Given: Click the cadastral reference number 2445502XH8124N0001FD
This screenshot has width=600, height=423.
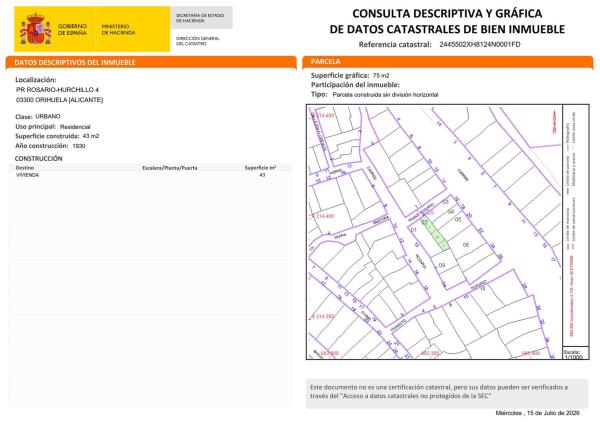Looking at the screenshot, I should (480, 44).
